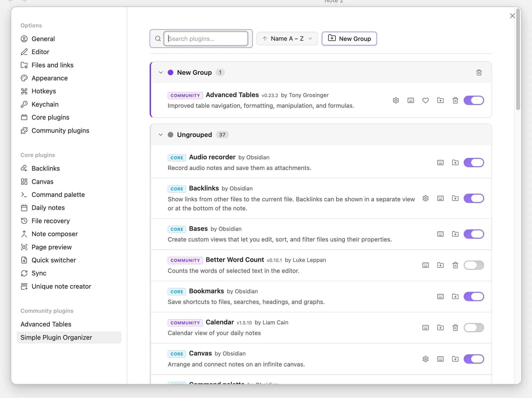Click trash icon in Advanced Tables row
The image size is (532, 398).
(x=455, y=100)
